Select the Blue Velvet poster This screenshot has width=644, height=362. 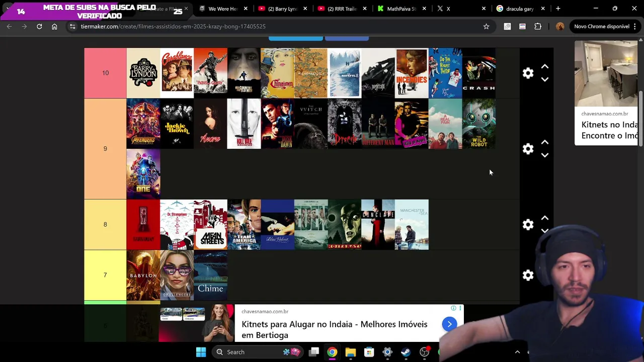(277, 225)
